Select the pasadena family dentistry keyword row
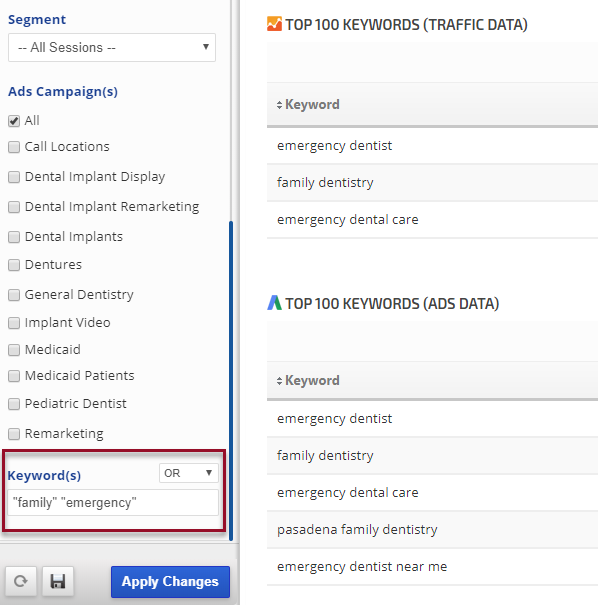 [432, 530]
